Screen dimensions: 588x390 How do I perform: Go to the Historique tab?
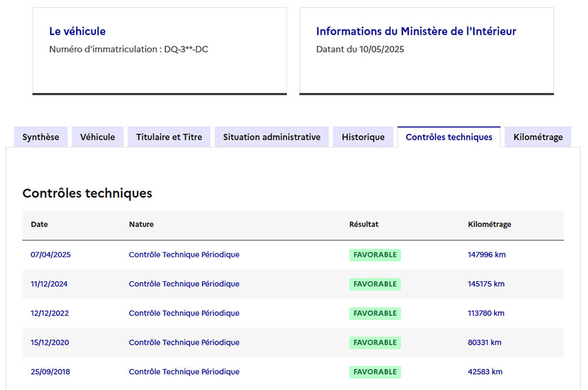click(x=363, y=137)
